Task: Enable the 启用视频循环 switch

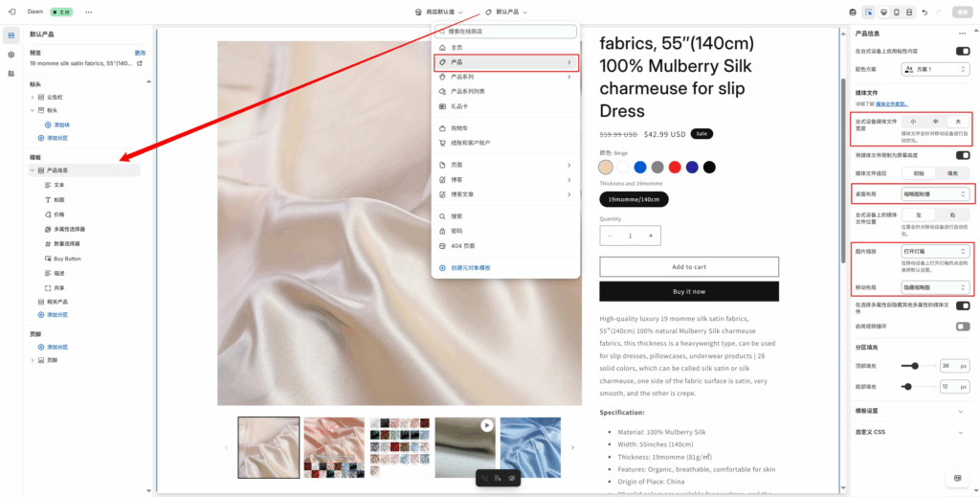Action: pos(962,327)
